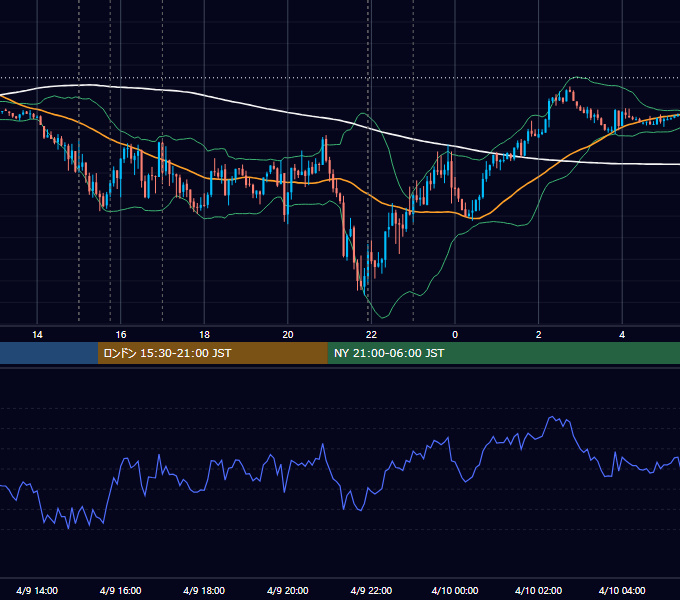Click the 0 hour label on price chart axis
680x600 pixels.
pos(455,335)
